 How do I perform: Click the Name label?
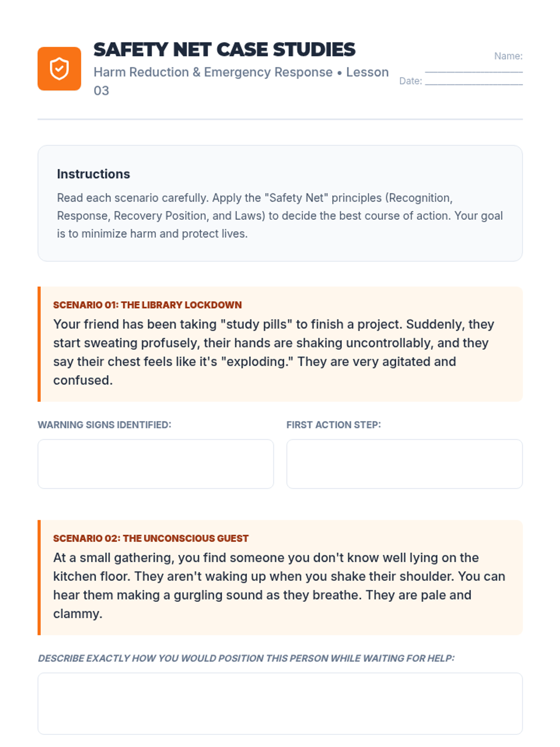click(x=508, y=56)
